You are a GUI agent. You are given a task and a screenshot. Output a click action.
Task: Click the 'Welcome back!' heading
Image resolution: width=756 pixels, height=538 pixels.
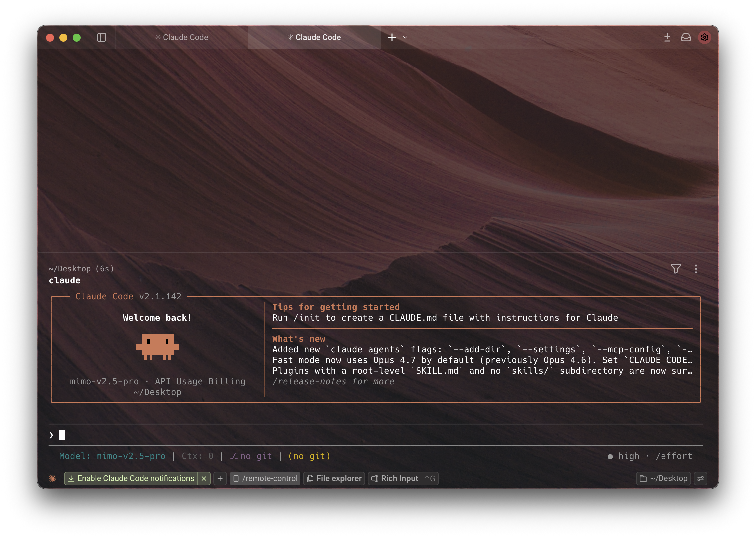point(157,318)
